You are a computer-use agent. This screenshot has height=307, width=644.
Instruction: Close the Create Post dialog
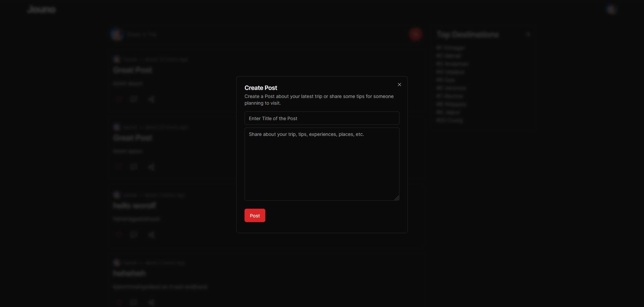[x=399, y=85]
